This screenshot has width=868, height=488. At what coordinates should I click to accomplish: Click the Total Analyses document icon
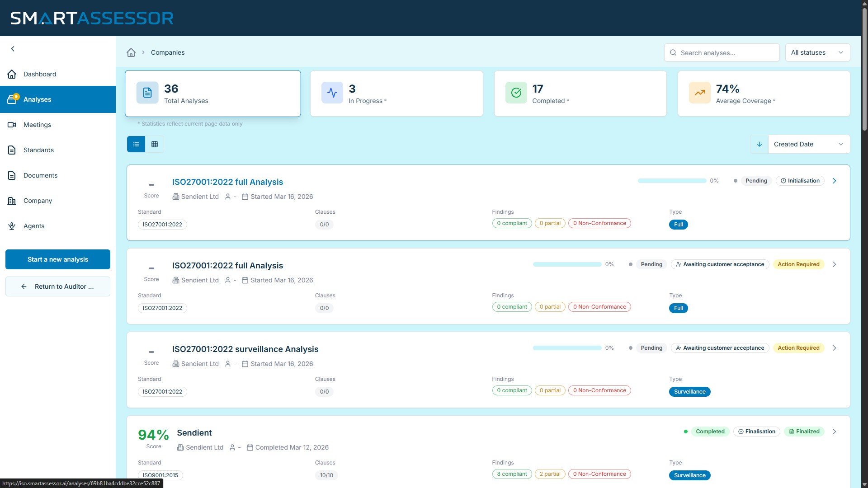pos(147,93)
